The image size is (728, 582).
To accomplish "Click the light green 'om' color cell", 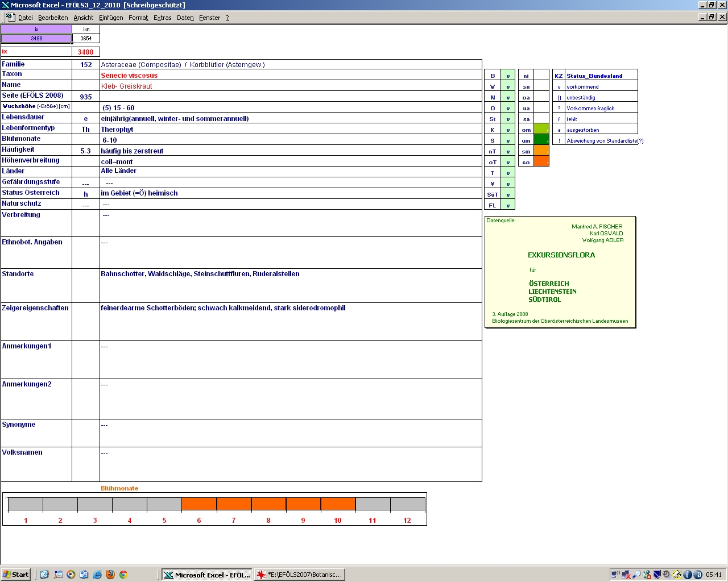I will click(541, 130).
